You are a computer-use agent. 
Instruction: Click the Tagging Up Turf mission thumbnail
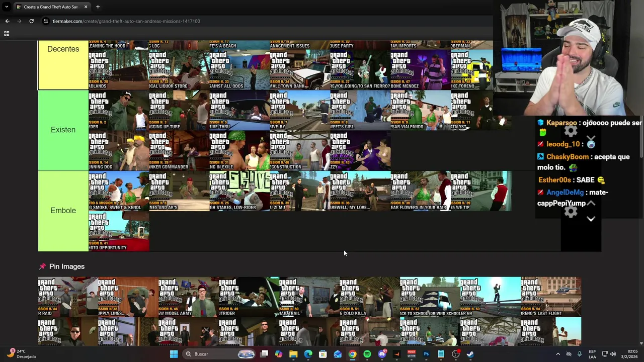179,110
